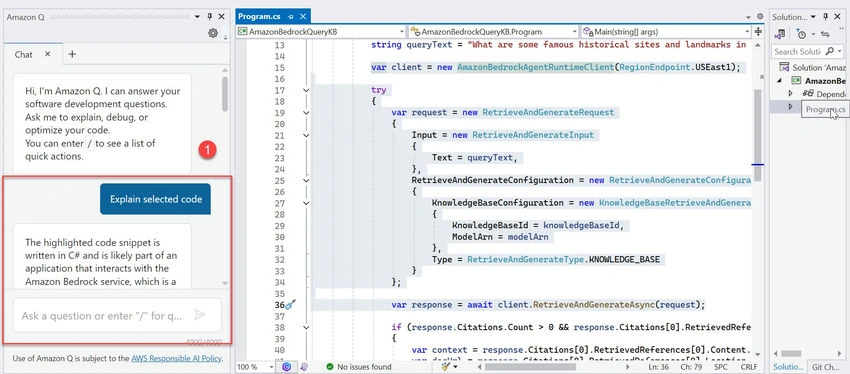
Task: Expand the Dependencies node
Action: point(790,94)
